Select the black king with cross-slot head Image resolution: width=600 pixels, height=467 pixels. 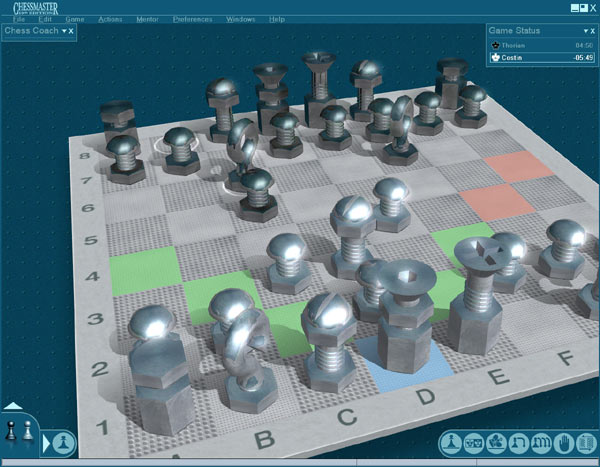click(x=318, y=88)
